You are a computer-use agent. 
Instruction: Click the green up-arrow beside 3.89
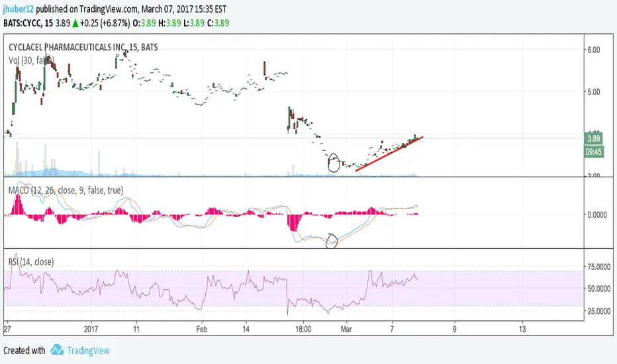pyautogui.click(x=75, y=23)
